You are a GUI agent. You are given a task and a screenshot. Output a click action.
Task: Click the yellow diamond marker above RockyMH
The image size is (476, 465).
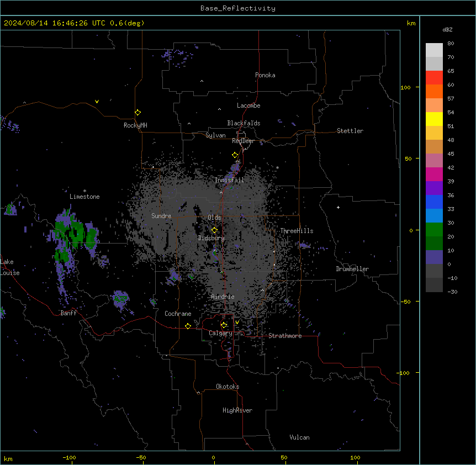click(x=137, y=112)
